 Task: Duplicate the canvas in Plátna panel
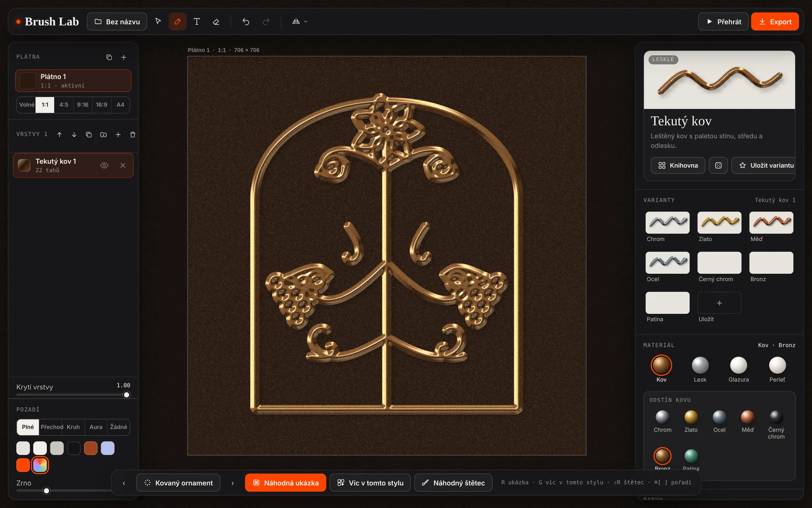coord(109,57)
